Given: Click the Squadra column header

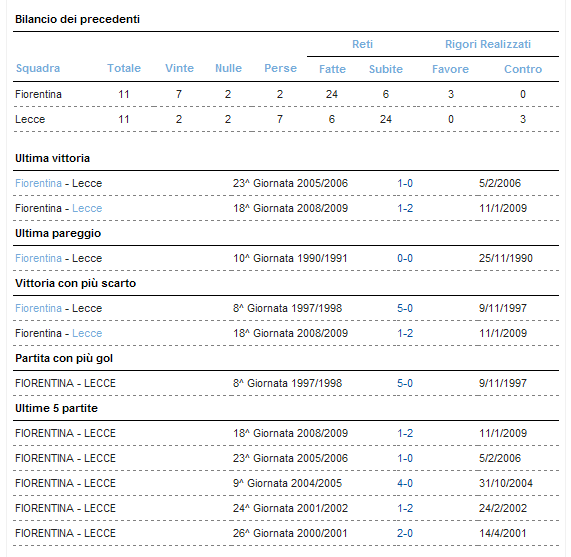Looking at the screenshot, I should pyautogui.click(x=38, y=68).
